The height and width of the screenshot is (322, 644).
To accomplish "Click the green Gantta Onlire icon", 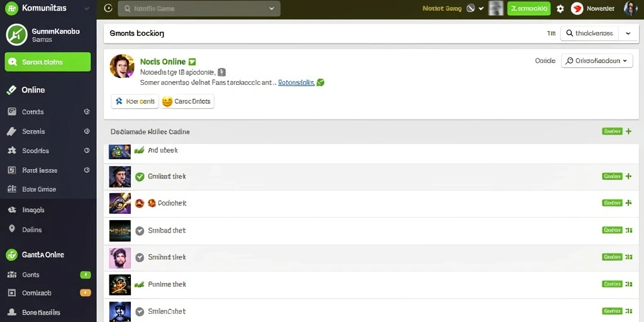I will pyautogui.click(x=11, y=255).
